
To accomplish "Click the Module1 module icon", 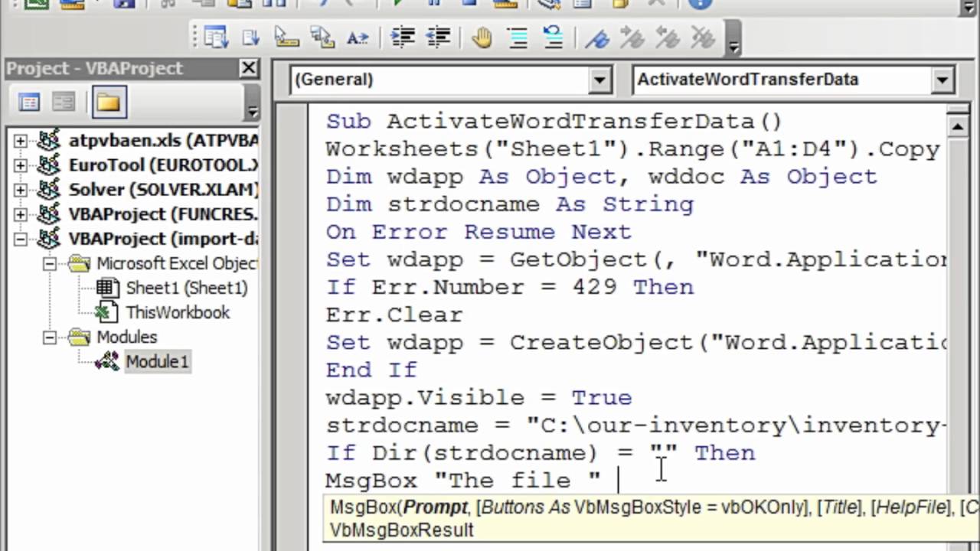I will (106, 361).
